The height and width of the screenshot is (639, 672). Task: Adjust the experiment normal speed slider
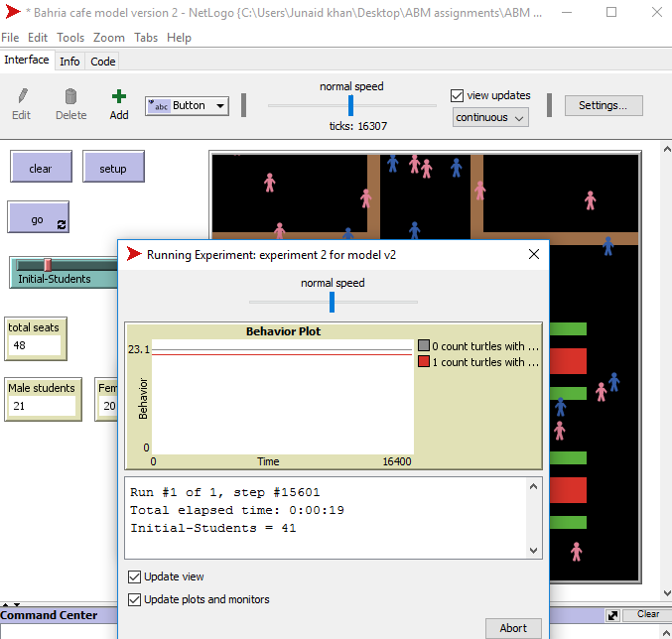(x=332, y=302)
